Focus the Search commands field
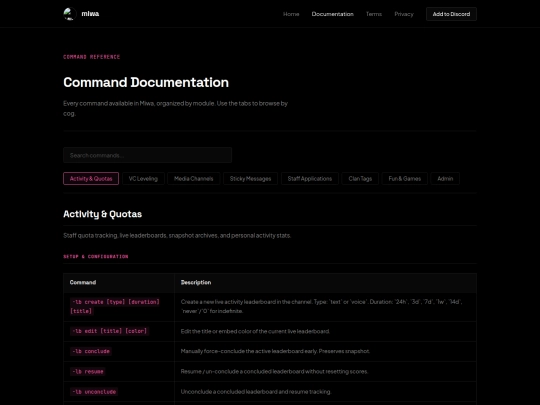Image resolution: width=540 pixels, height=405 pixels. (x=147, y=155)
